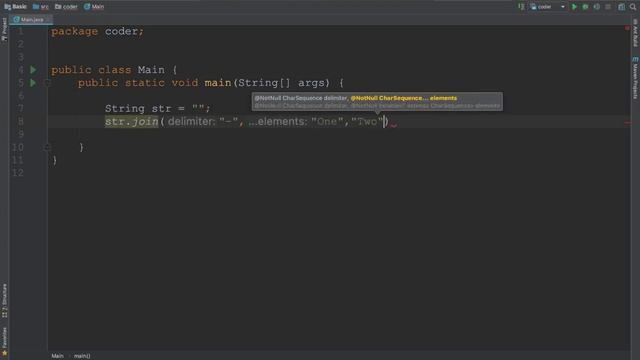640x360 pixels.
Task: Open the coder run configuration dropdown
Action: (548, 7)
